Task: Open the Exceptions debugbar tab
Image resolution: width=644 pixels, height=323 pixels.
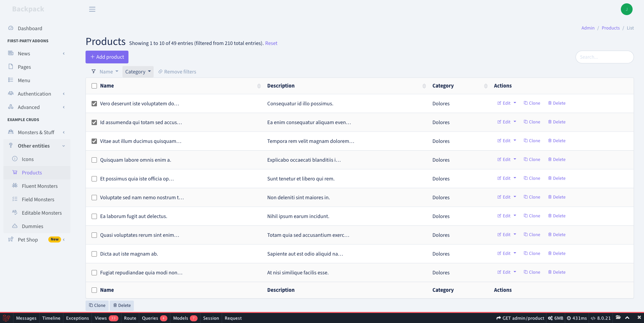Action: [77, 318]
